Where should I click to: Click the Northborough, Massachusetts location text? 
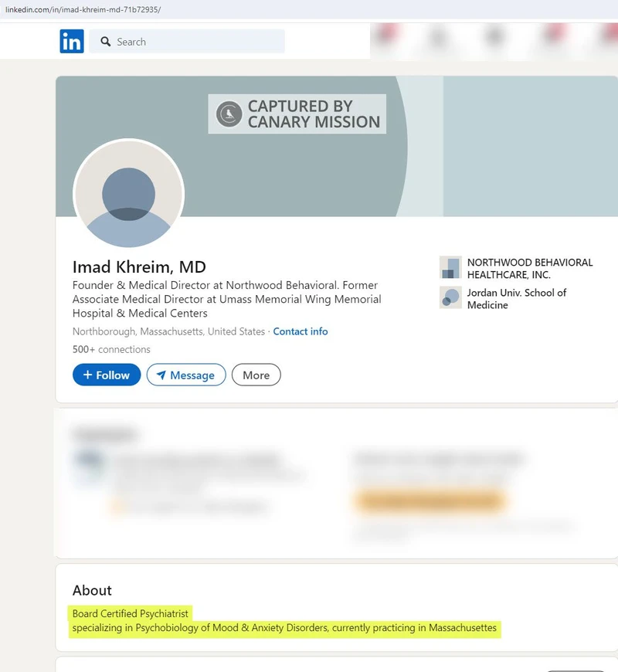(168, 331)
